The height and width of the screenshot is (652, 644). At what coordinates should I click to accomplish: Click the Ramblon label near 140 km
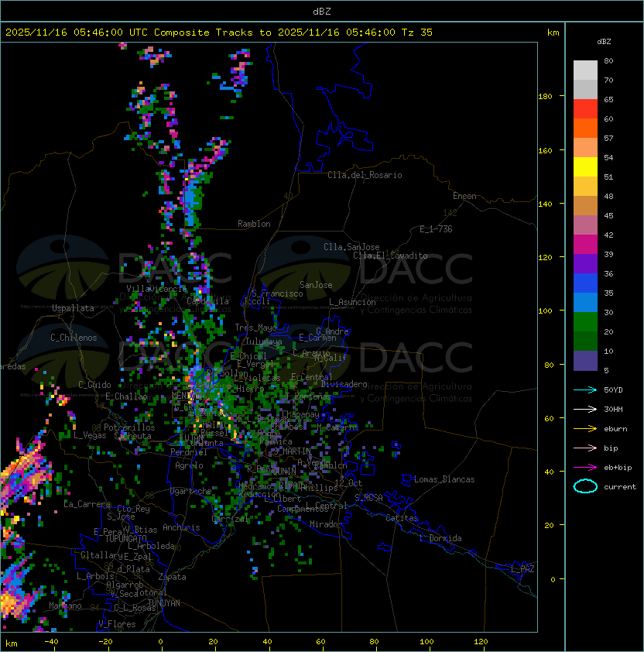tap(254, 224)
